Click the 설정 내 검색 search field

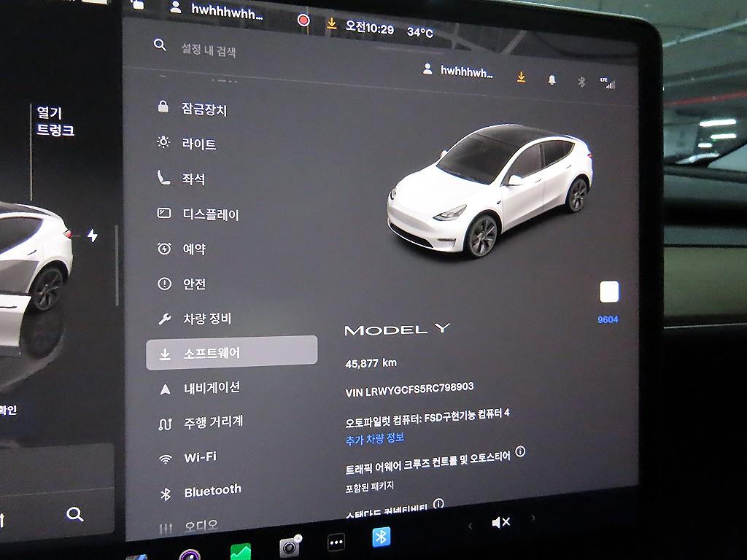(208, 50)
